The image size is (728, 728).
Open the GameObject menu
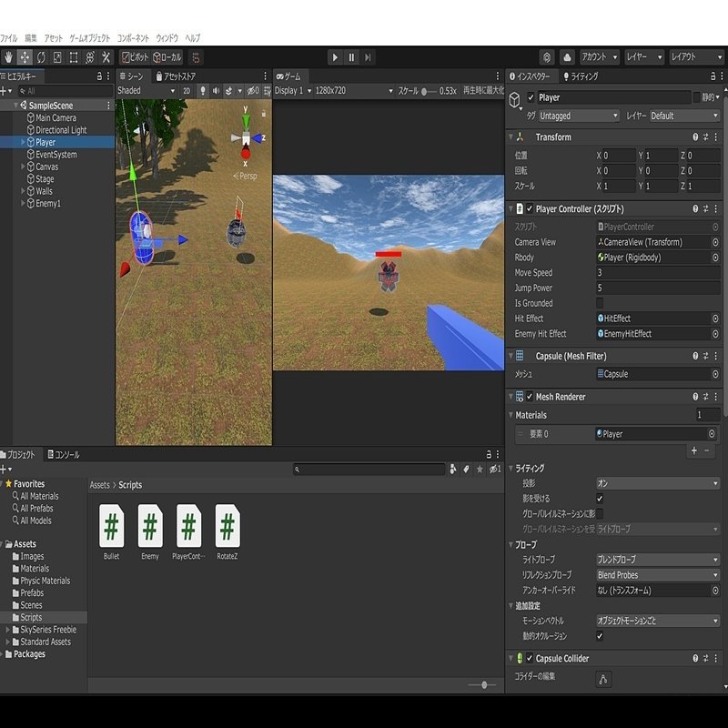click(89, 38)
